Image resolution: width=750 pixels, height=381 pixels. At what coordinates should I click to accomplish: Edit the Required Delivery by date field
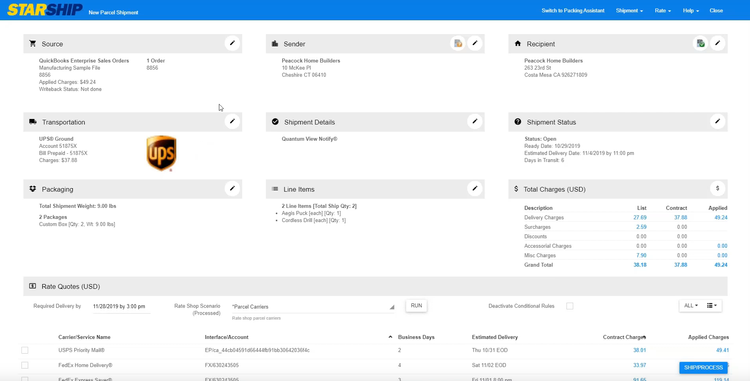tap(121, 307)
